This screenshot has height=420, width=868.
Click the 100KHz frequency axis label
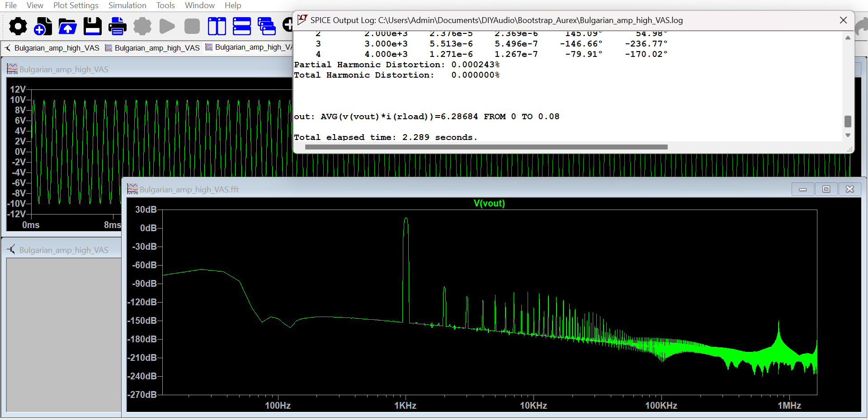pos(661,406)
